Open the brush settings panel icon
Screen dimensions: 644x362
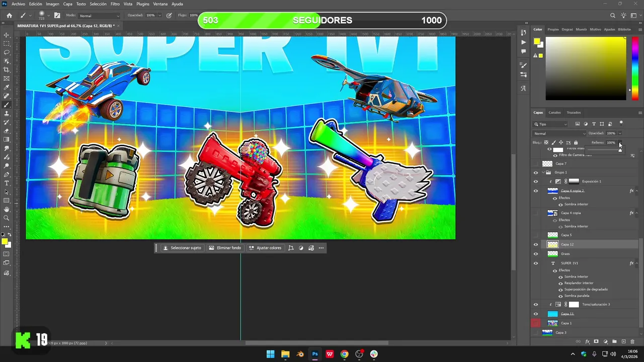57,16
